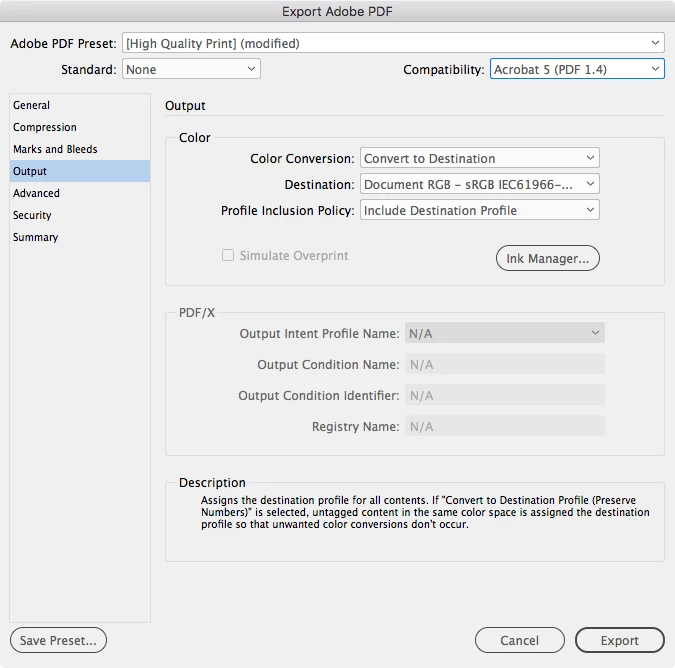This screenshot has height=668, width=675.
Task: Open the Adobe PDF Preset dropdown
Action: click(393, 43)
